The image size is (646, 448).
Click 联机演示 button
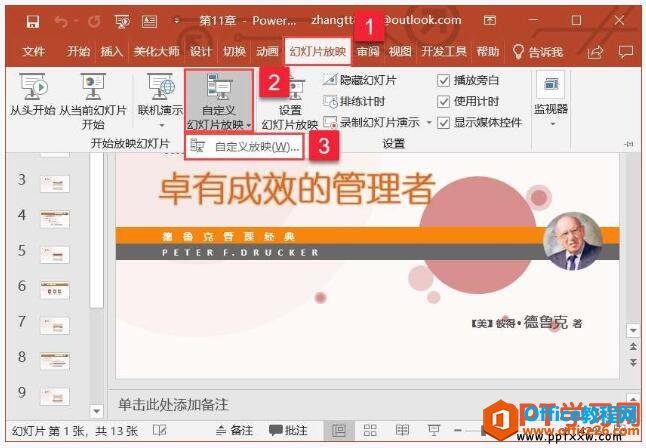[161, 94]
